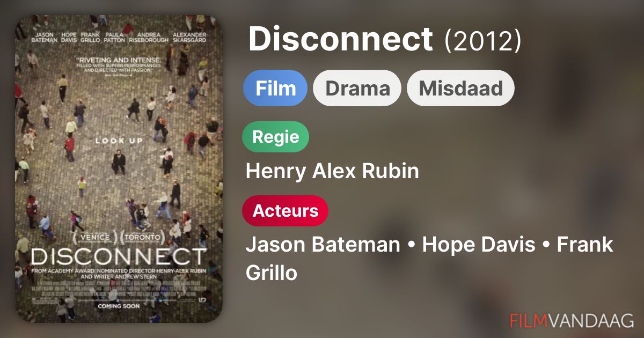Click the red Acteurs label
The height and width of the screenshot is (338, 644).
[286, 211]
